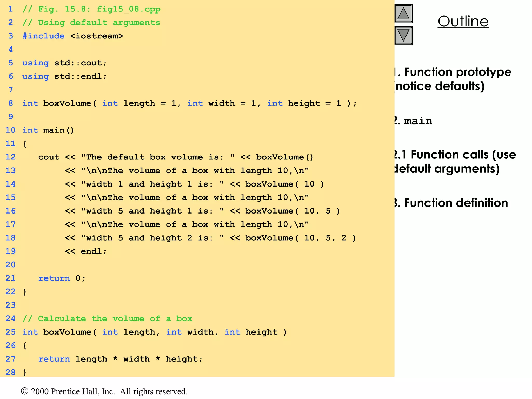
Task: Click the down arrow navigation button
Action: point(403,35)
